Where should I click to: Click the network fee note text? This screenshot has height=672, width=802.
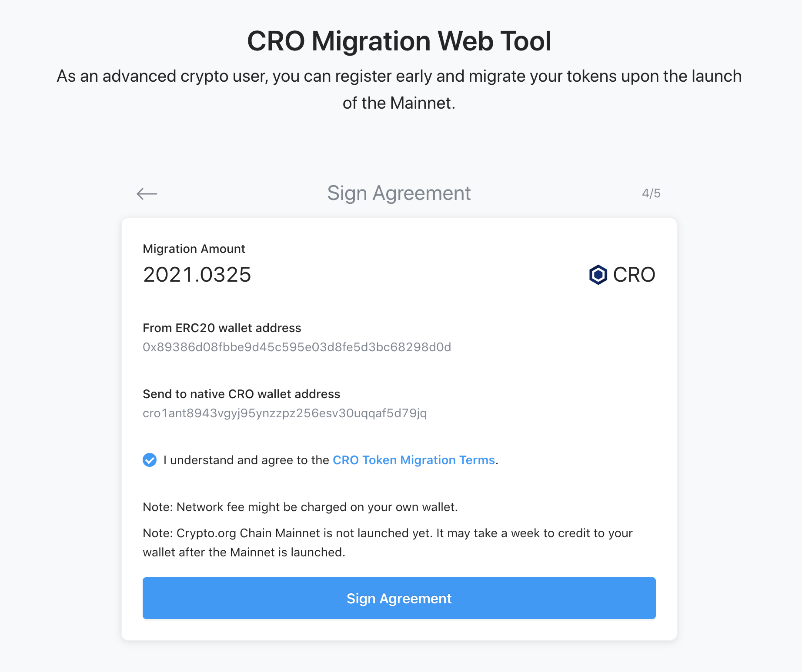coord(300,507)
